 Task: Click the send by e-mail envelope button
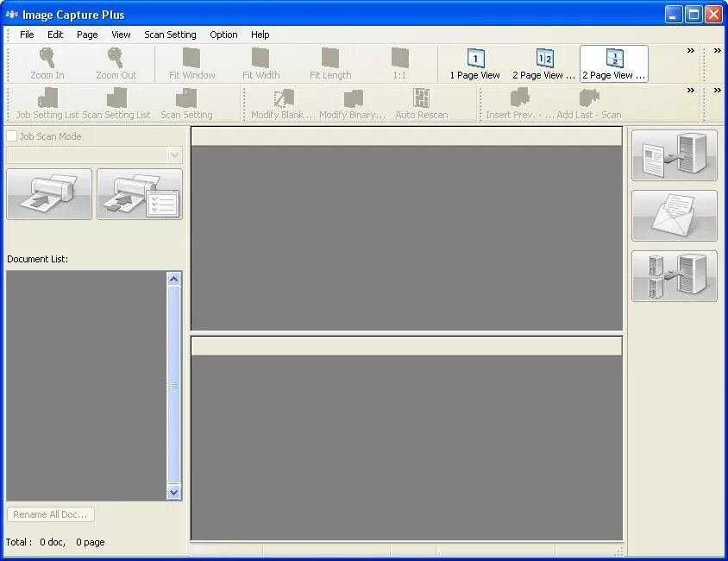click(675, 216)
